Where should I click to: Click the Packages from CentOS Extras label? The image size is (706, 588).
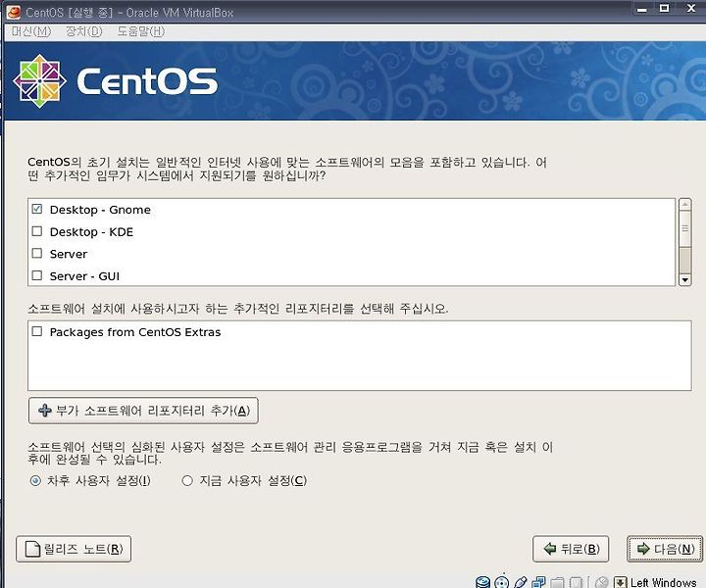tap(135, 332)
